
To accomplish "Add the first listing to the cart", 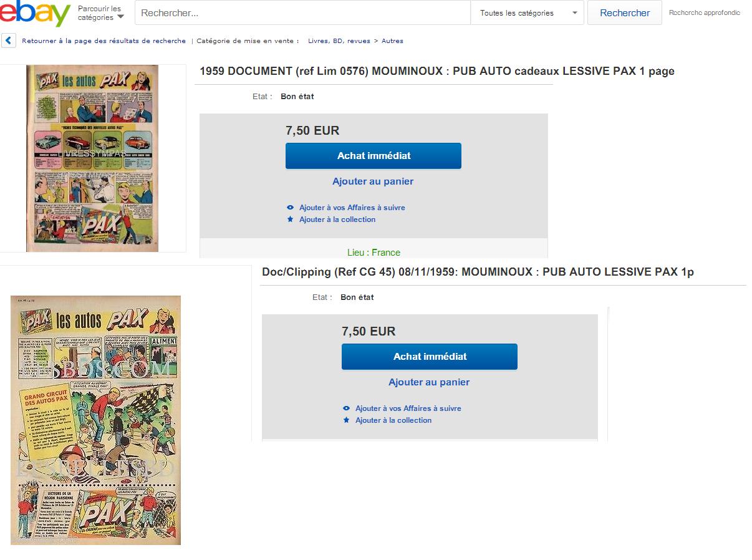I will pos(373,181).
